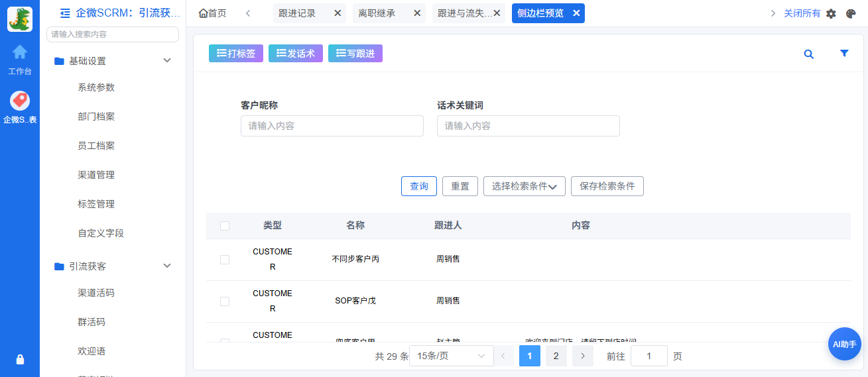The height and width of the screenshot is (377, 868).
Task: Collapse sidebar with the menu fold icon
Action: pos(65,13)
